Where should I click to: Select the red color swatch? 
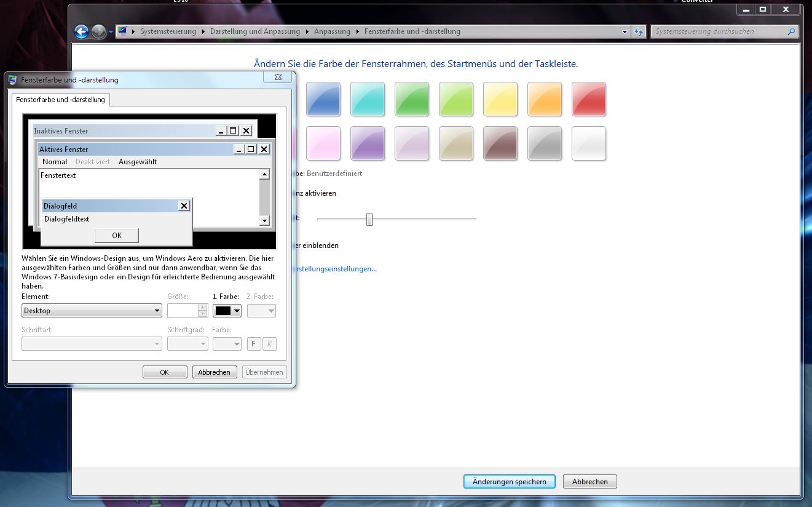(589, 99)
